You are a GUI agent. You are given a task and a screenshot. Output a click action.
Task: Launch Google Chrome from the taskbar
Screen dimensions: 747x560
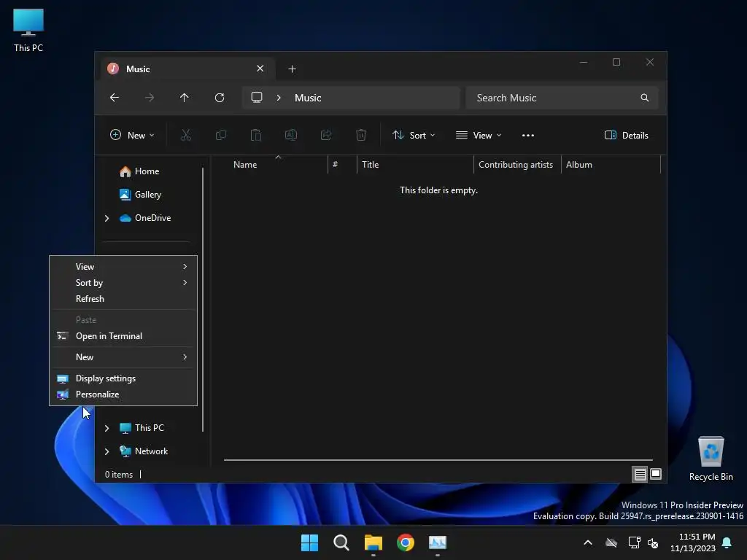[406, 542]
